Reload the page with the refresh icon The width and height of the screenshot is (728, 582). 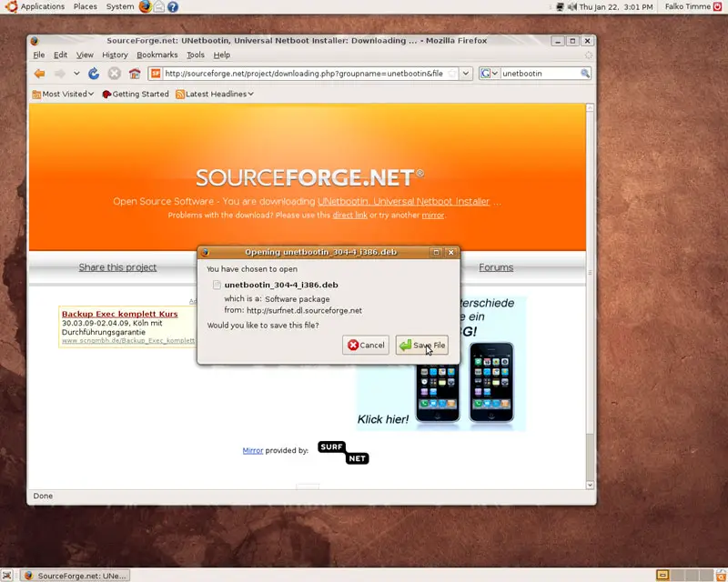[94, 74]
